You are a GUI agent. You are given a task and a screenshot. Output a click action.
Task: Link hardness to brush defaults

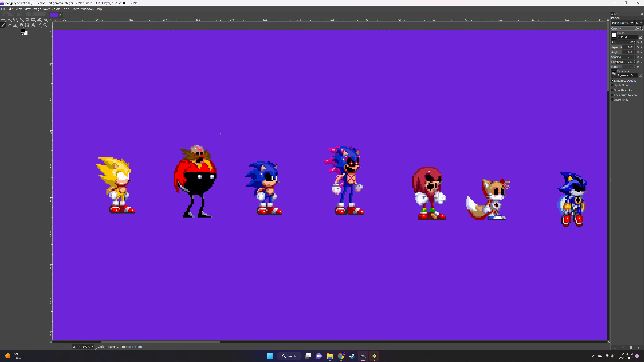click(641, 62)
